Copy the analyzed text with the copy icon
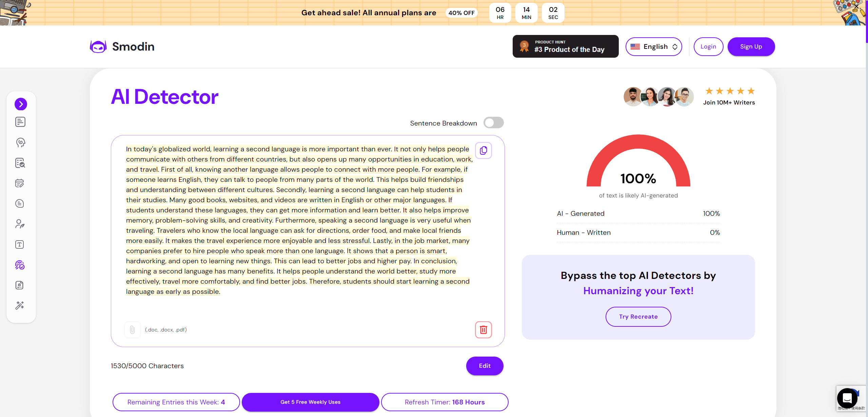 click(484, 150)
